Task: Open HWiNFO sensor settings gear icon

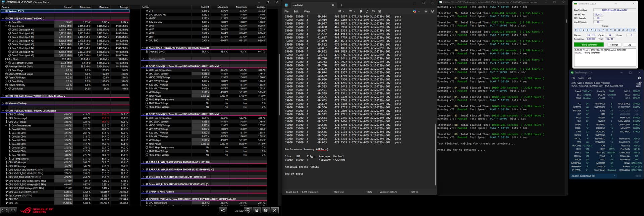Action: pyautogui.click(x=266, y=210)
